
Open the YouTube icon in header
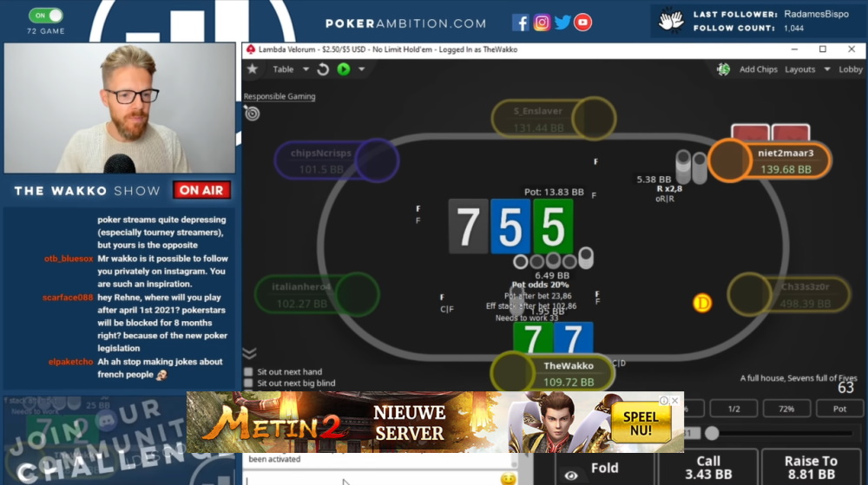coord(582,23)
